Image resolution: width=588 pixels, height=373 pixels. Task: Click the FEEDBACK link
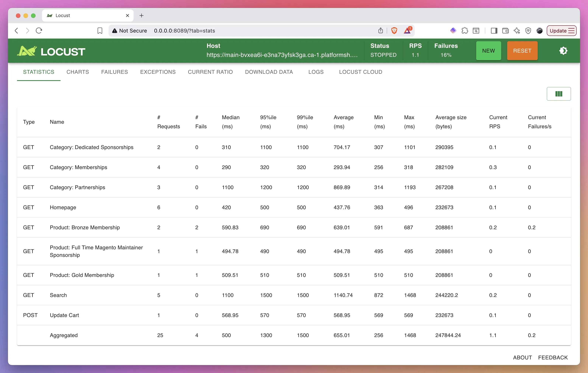553,357
